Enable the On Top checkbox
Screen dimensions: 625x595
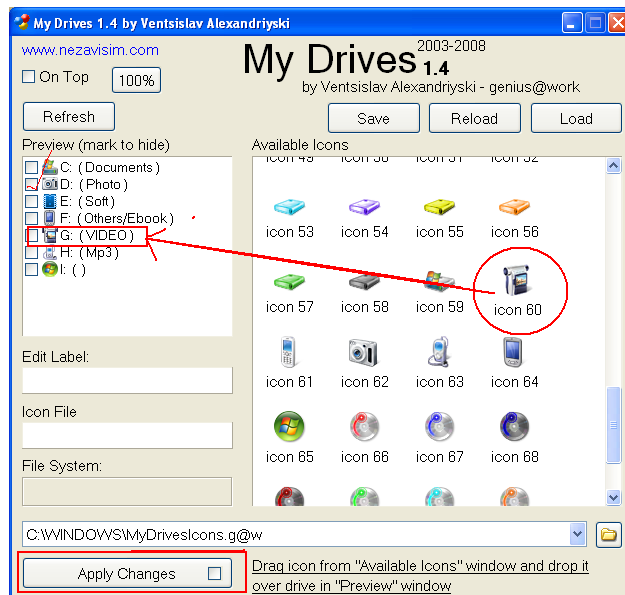pyautogui.click(x=28, y=77)
